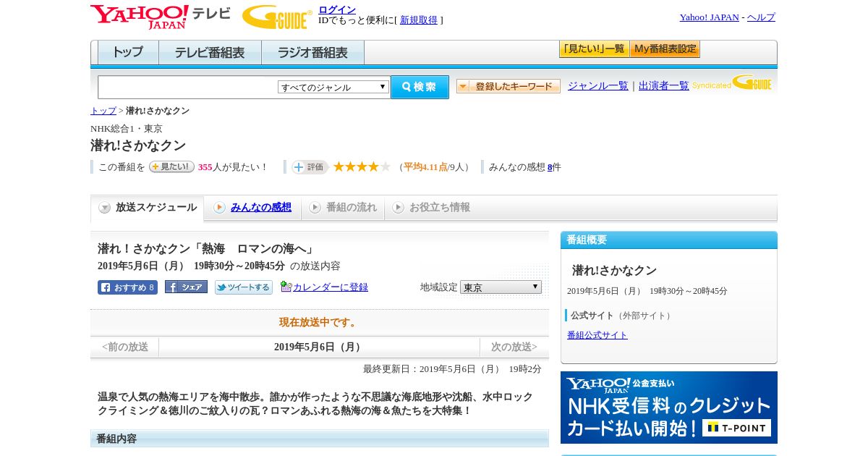
Task: Open the テレビ番組表 tab
Action: [x=210, y=53]
